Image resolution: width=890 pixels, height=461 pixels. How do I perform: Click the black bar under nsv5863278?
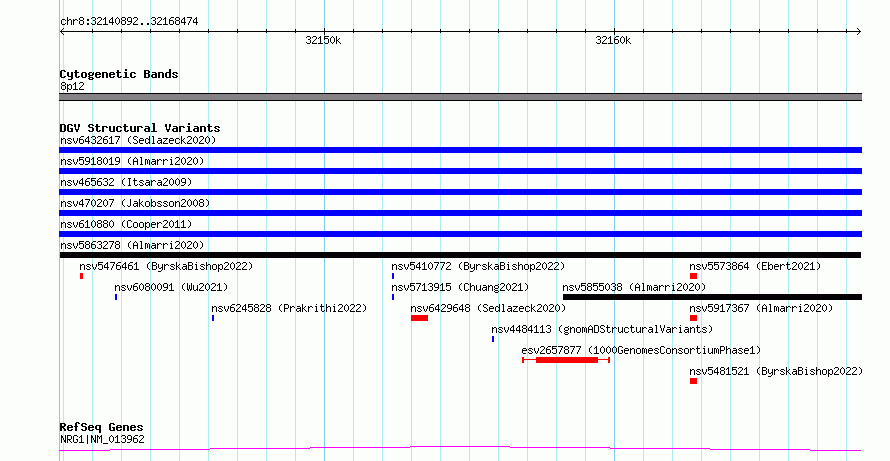coord(460,255)
